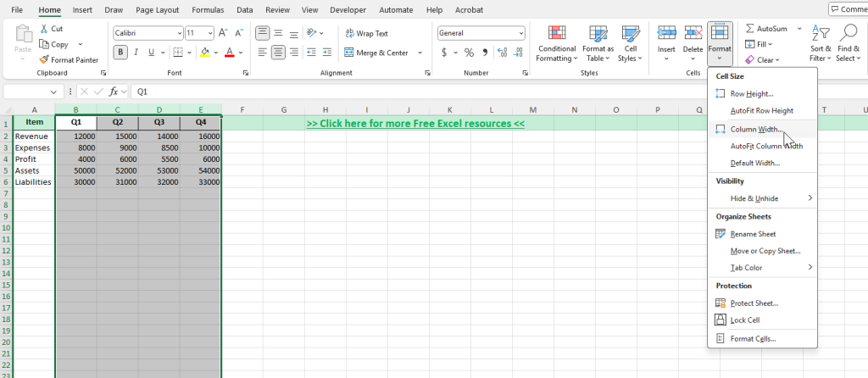868x378 pixels.
Task: Click the Decrease Decimal icon
Action: [x=518, y=53]
